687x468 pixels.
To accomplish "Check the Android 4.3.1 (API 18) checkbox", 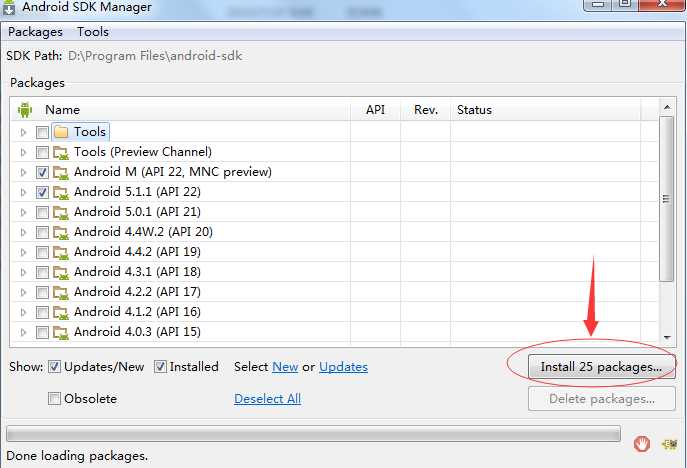I will click(42, 272).
